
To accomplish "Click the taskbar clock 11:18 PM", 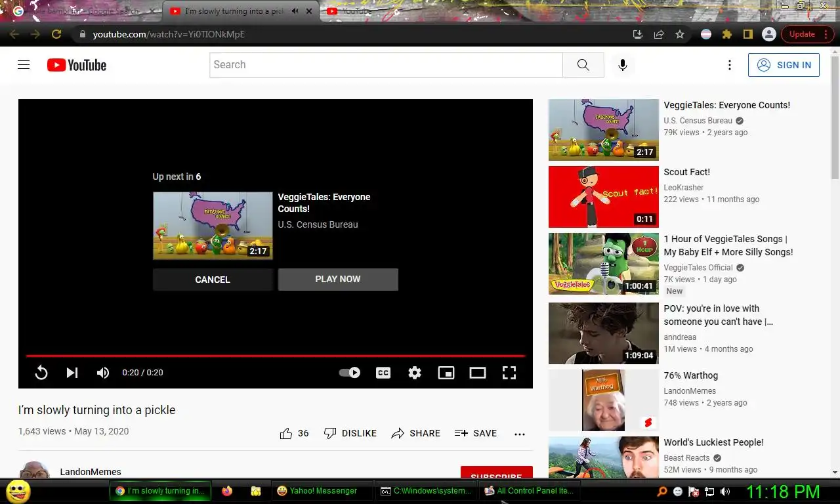I will point(783,492).
